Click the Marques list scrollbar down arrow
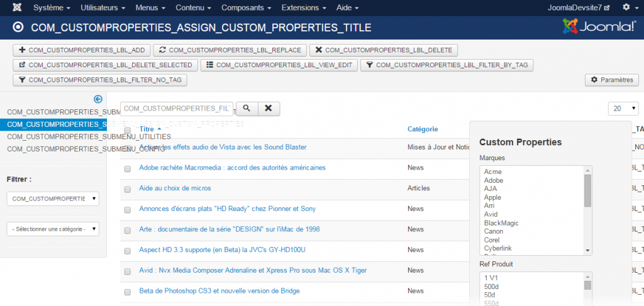 [x=587, y=250]
